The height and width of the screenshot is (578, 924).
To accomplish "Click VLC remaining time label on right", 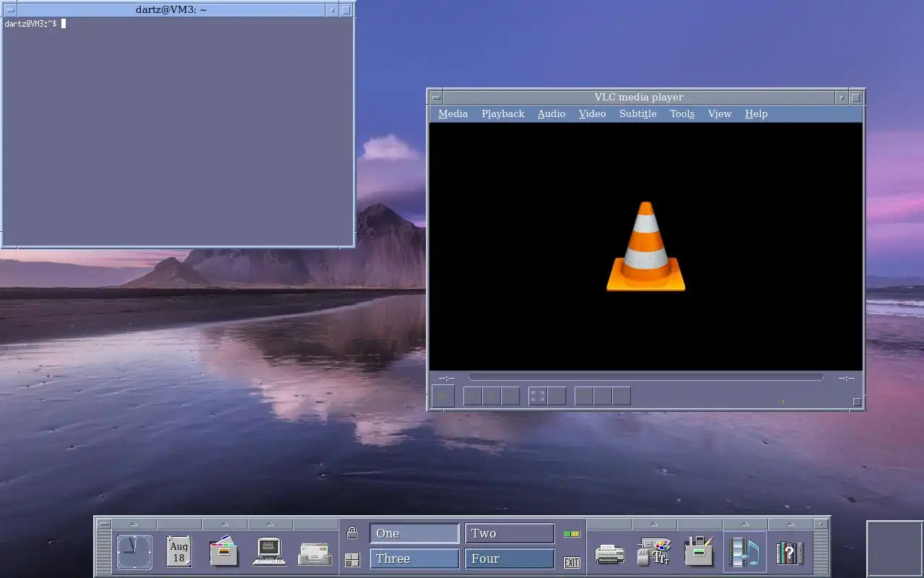I will pos(846,378).
